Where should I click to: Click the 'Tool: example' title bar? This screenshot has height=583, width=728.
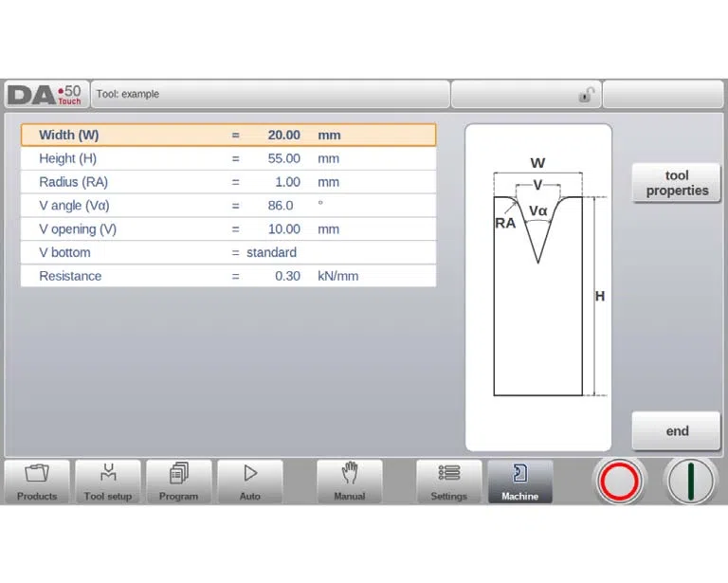tap(270, 94)
